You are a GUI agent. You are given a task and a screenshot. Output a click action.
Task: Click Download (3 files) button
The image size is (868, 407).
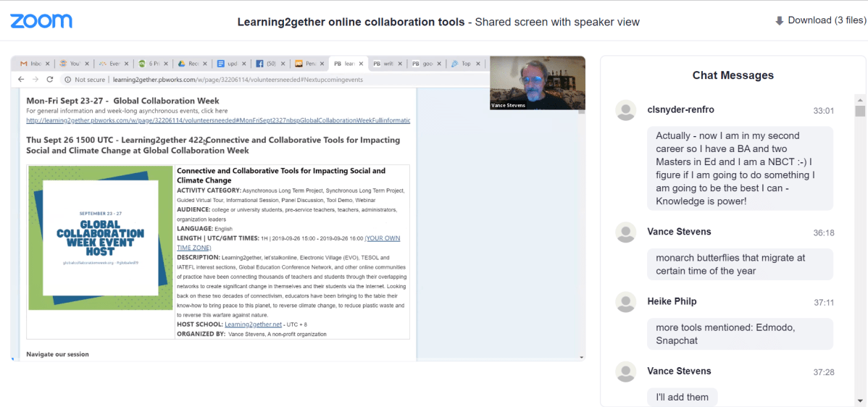pyautogui.click(x=820, y=21)
